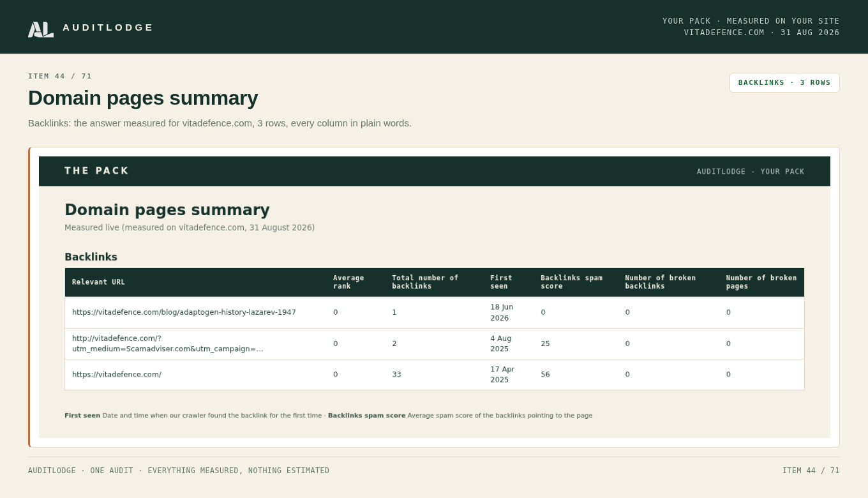Click the First seen footnote definition
The height and width of the screenshot is (498, 868).
[x=193, y=416]
